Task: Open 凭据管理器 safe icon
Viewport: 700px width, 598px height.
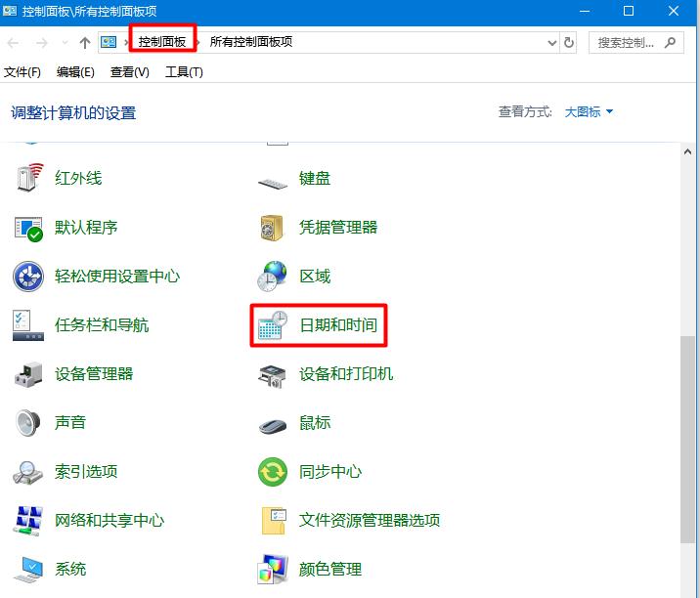Action: coord(273,228)
